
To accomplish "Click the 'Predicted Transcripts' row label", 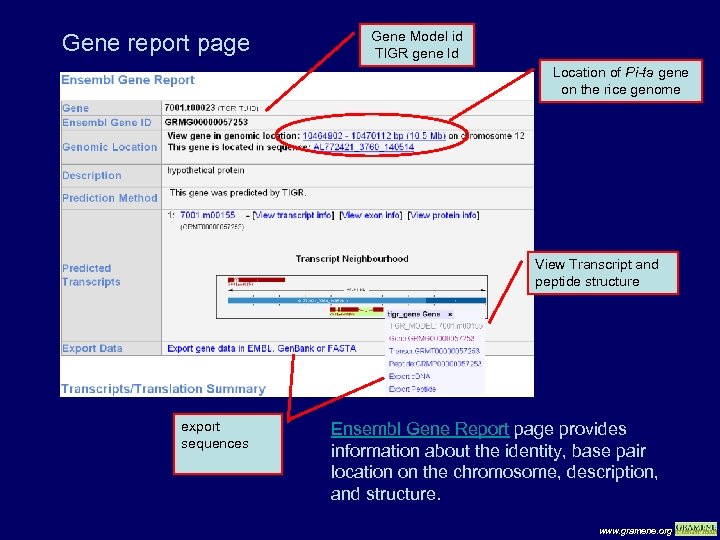I will pyautogui.click(x=91, y=275).
